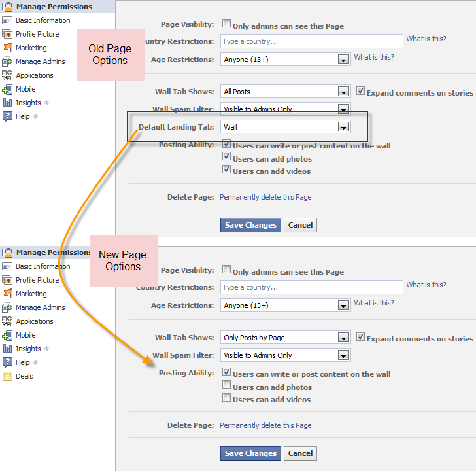Image resolution: width=476 pixels, height=471 pixels.
Task: Select Manage Admins in old sidebar
Action: [x=41, y=61]
